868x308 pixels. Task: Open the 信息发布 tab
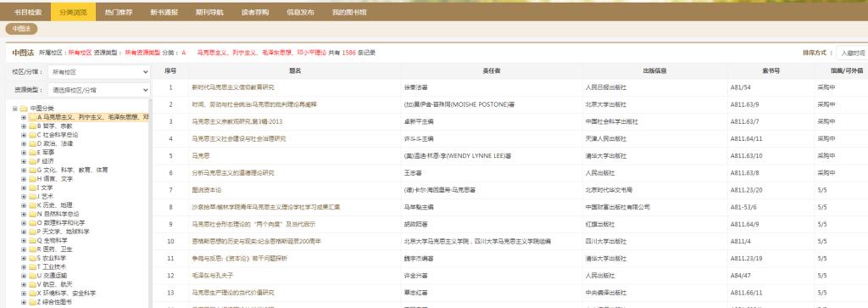(301, 12)
